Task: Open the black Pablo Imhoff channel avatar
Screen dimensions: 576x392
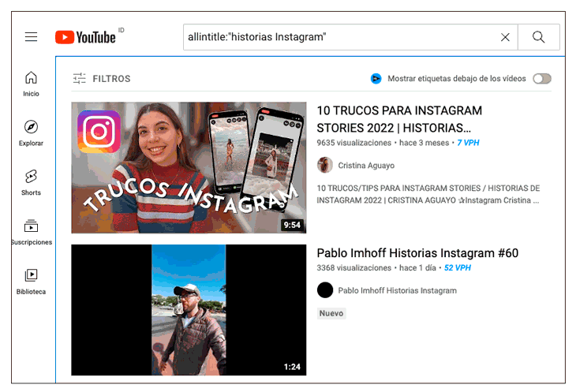Action: (x=325, y=290)
